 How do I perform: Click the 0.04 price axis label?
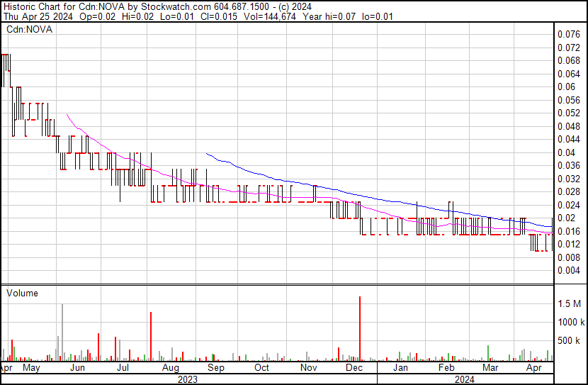coord(565,152)
